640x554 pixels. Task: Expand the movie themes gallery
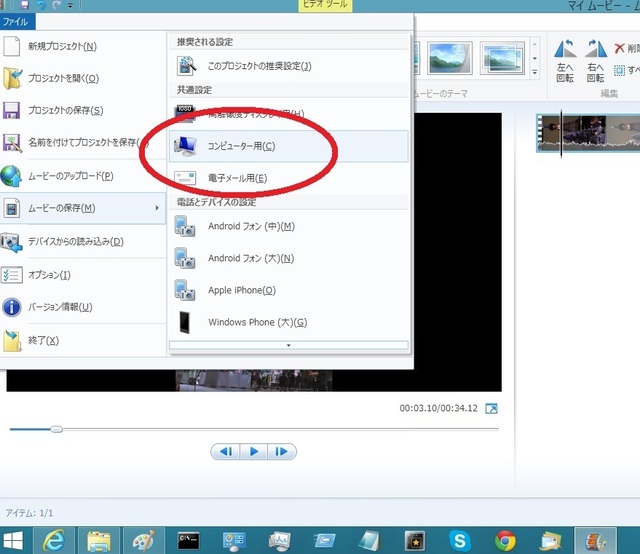[x=535, y=73]
